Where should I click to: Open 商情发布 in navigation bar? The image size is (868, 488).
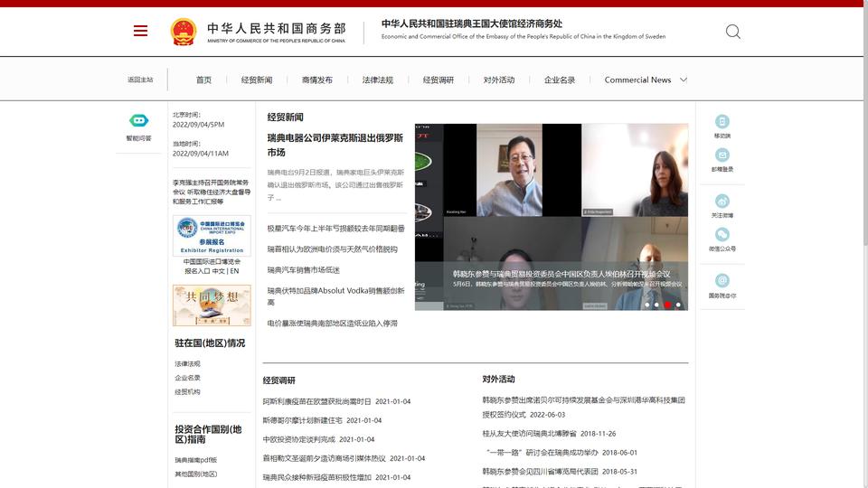[317, 80]
